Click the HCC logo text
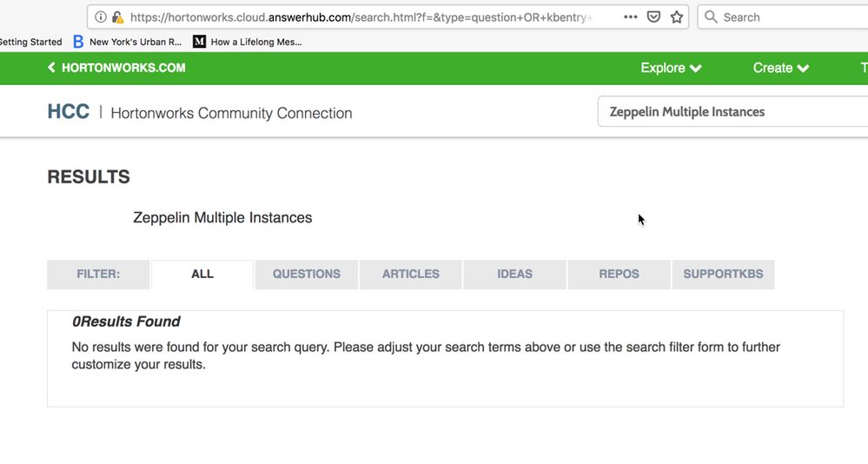 [68, 112]
